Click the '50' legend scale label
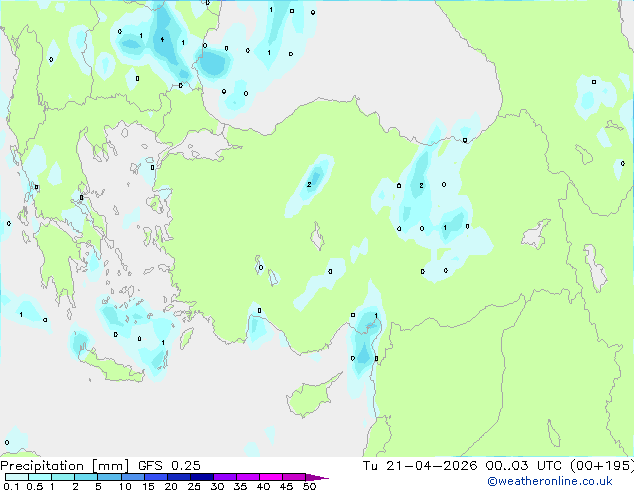Image resolution: width=634 pixels, height=490 pixels. pos(310,486)
